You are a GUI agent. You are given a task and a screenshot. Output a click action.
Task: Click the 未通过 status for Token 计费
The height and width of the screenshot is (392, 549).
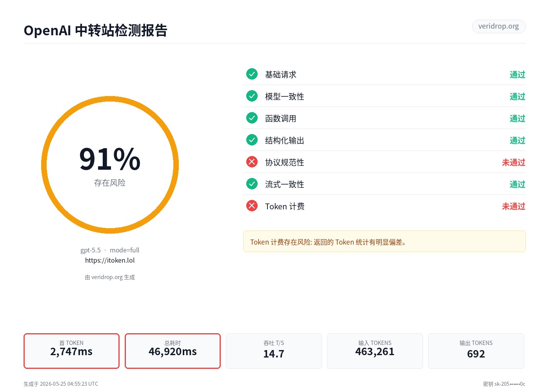tap(513, 206)
